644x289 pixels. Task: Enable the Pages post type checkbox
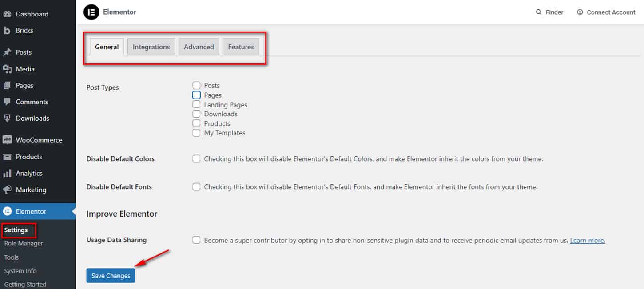[x=196, y=95]
